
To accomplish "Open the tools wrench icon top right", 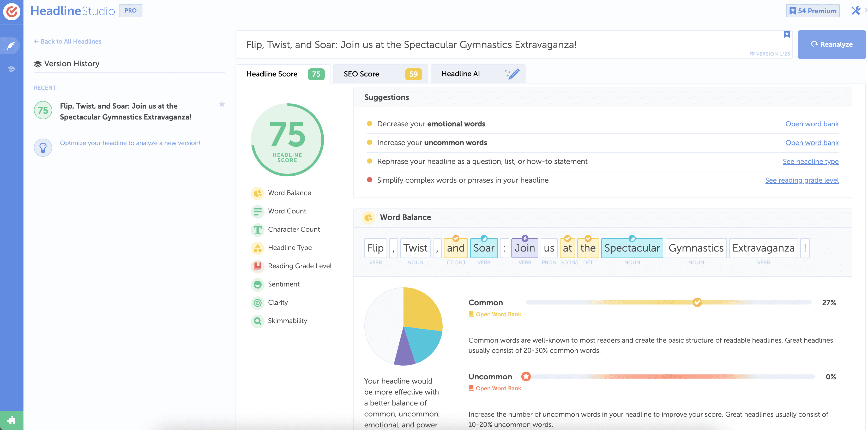I will click(x=855, y=10).
